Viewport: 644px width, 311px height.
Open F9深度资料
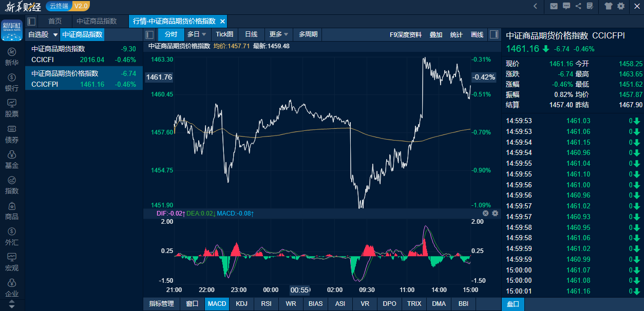[x=405, y=35]
